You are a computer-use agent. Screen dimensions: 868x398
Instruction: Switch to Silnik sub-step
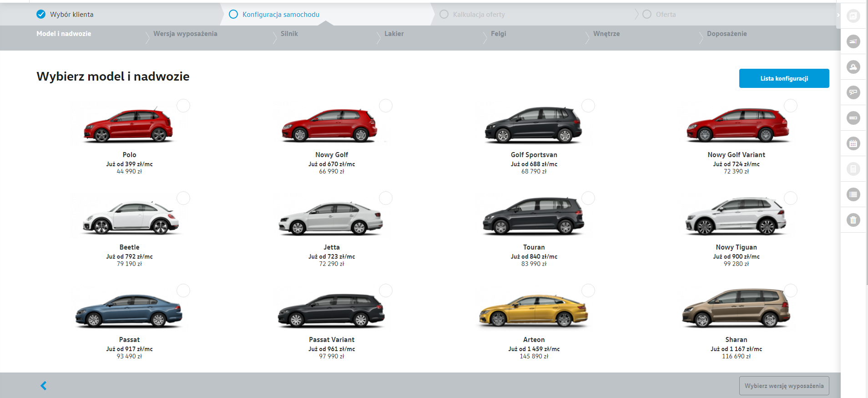click(289, 34)
